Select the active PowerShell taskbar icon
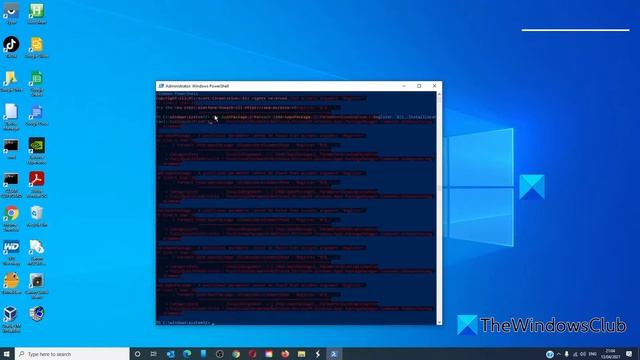This screenshot has width=640, height=360. click(334, 354)
